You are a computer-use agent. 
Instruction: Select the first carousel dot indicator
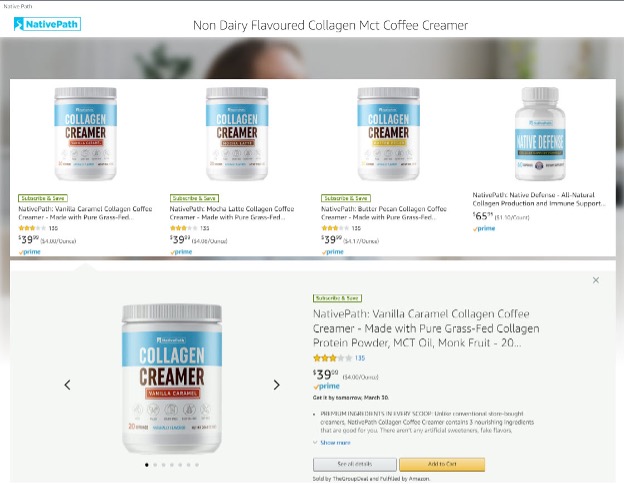pyautogui.click(x=147, y=464)
